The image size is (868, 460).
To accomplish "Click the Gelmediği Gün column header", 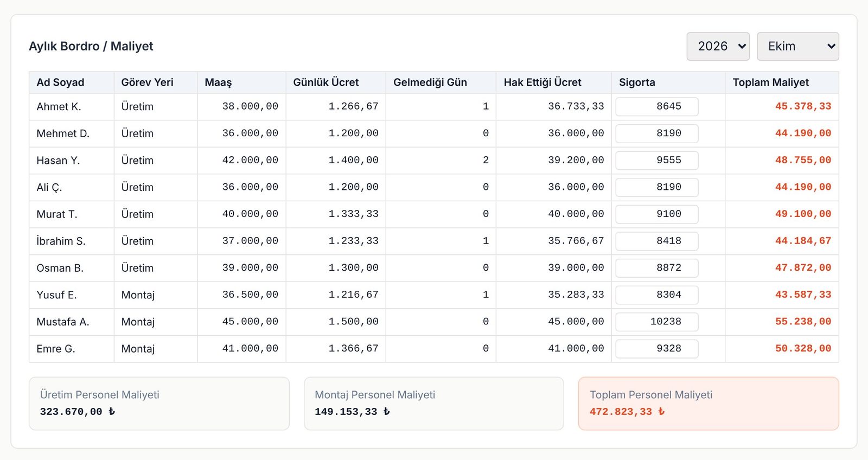I will coord(441,82).
